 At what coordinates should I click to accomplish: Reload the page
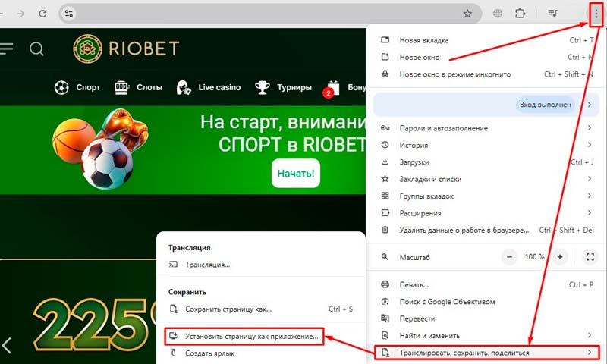point(42,14)
